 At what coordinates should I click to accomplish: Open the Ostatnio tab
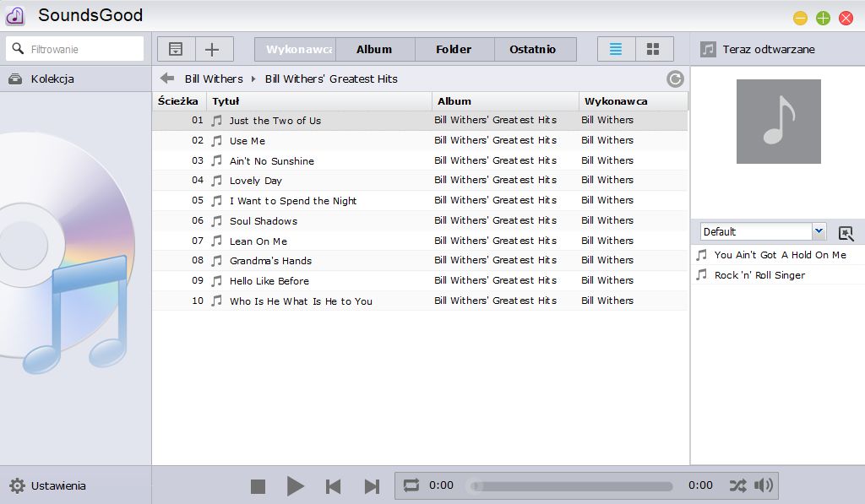click(534, 49)
